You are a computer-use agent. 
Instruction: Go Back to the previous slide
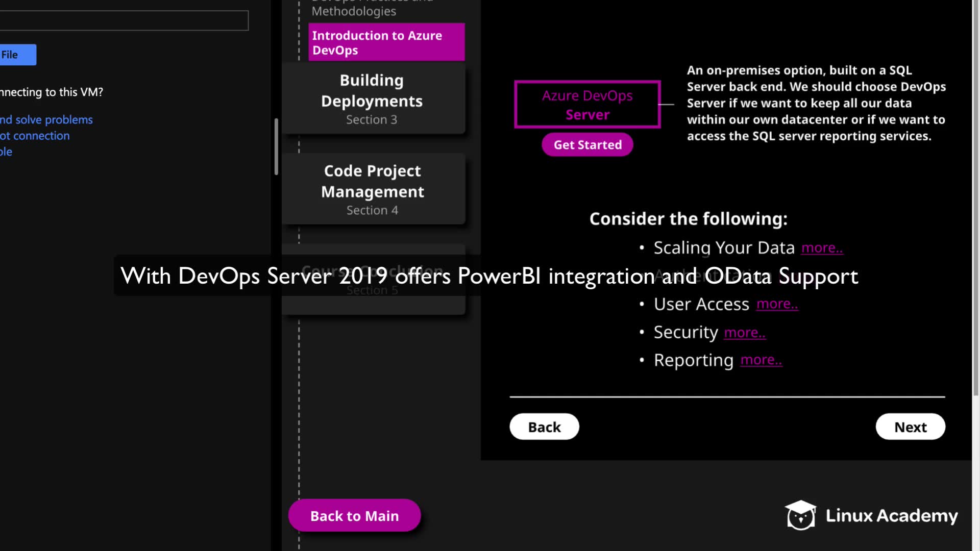[544, 427]
